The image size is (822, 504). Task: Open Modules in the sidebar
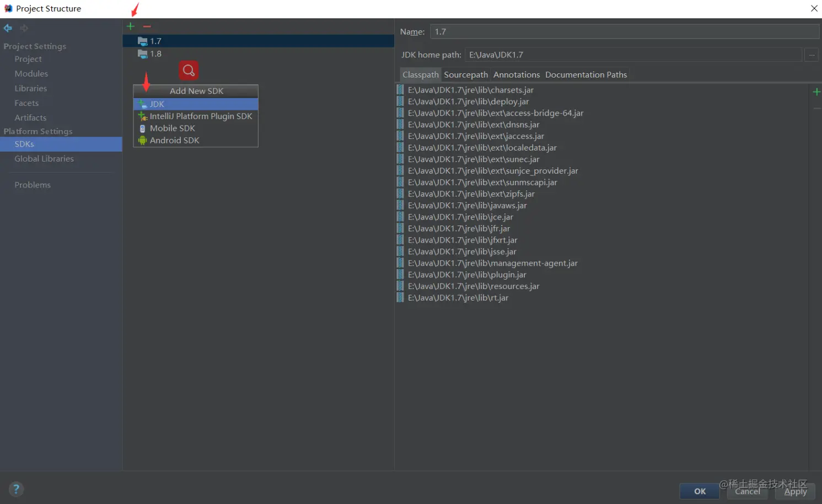(x=31, y=74)
